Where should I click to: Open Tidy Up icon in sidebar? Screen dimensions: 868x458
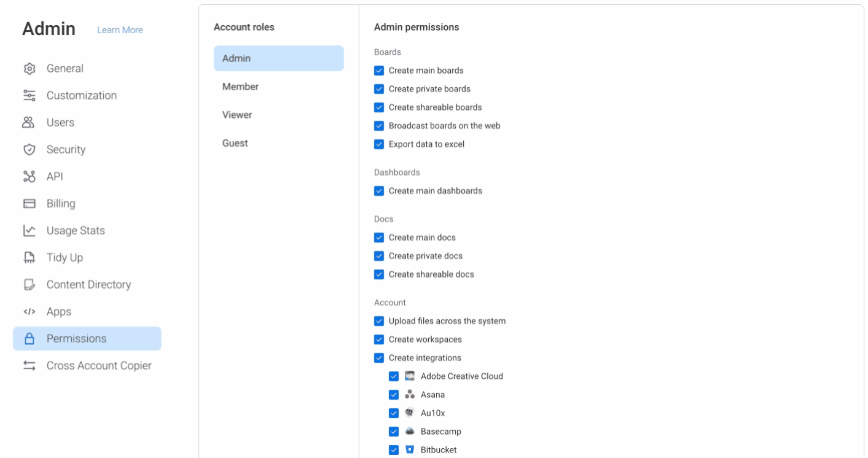point(29,258)
